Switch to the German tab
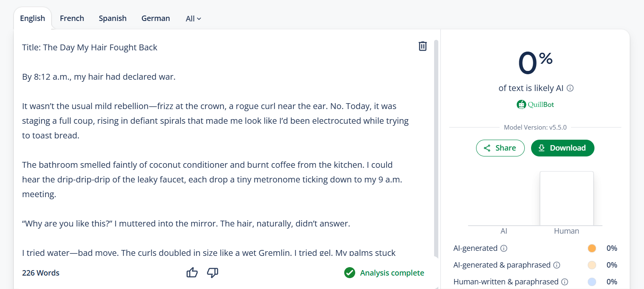The width and height of the screenshot is (644, 289). [156, 18]
